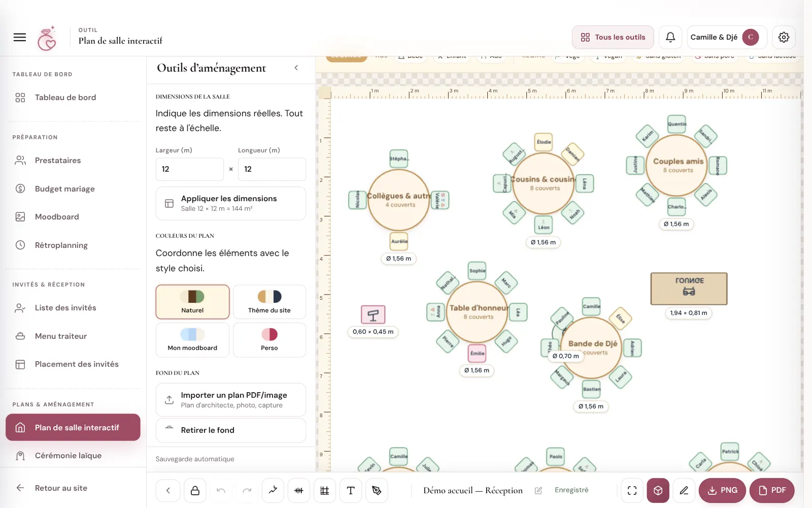This screenshot has height=508, width=812.
Task: Open Placement des invités
Action: [73, 364]
